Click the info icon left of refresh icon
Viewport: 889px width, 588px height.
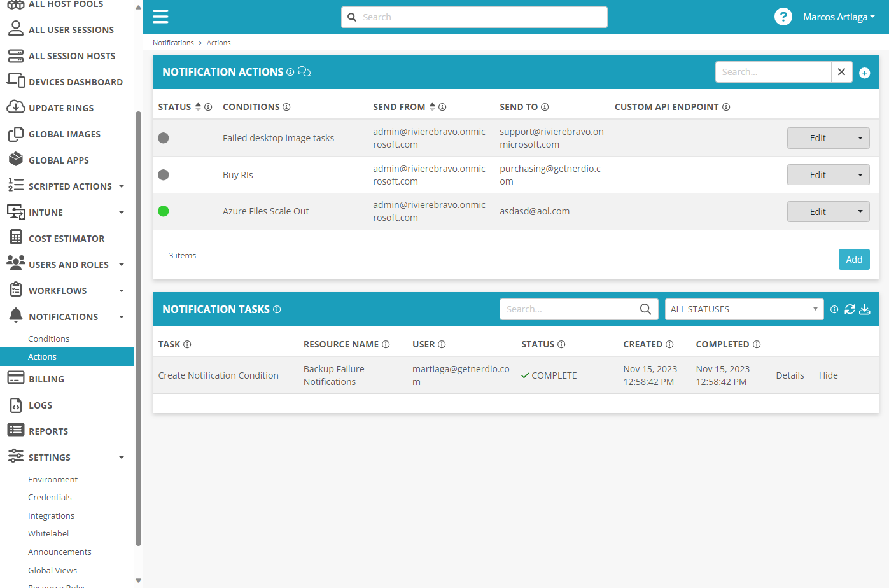[x=834, y=309]
